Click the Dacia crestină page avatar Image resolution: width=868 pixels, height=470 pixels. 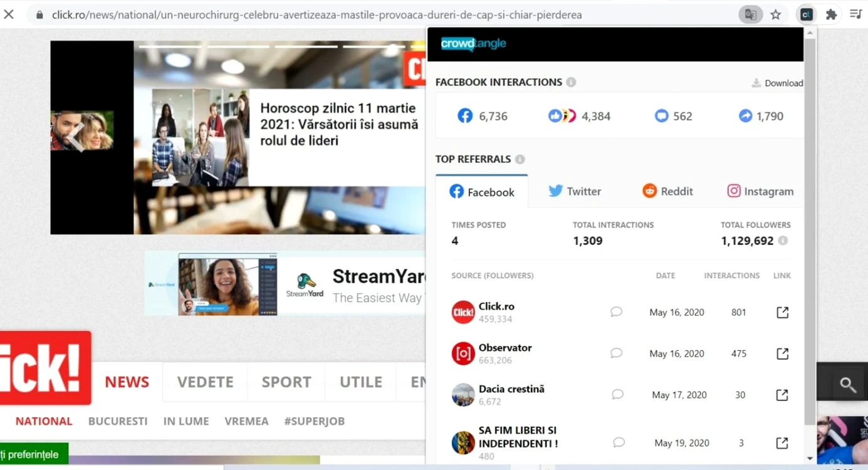pos(463,395)
